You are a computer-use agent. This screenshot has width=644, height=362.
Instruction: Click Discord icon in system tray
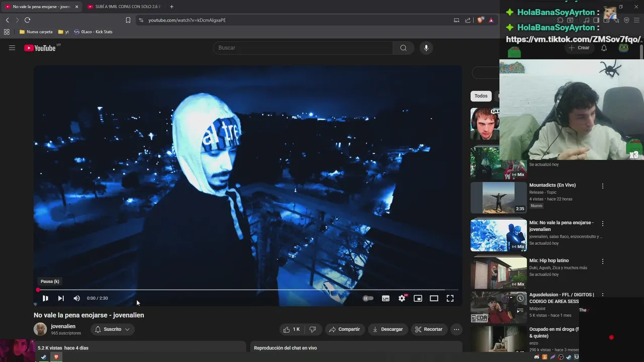click(536, 357)
